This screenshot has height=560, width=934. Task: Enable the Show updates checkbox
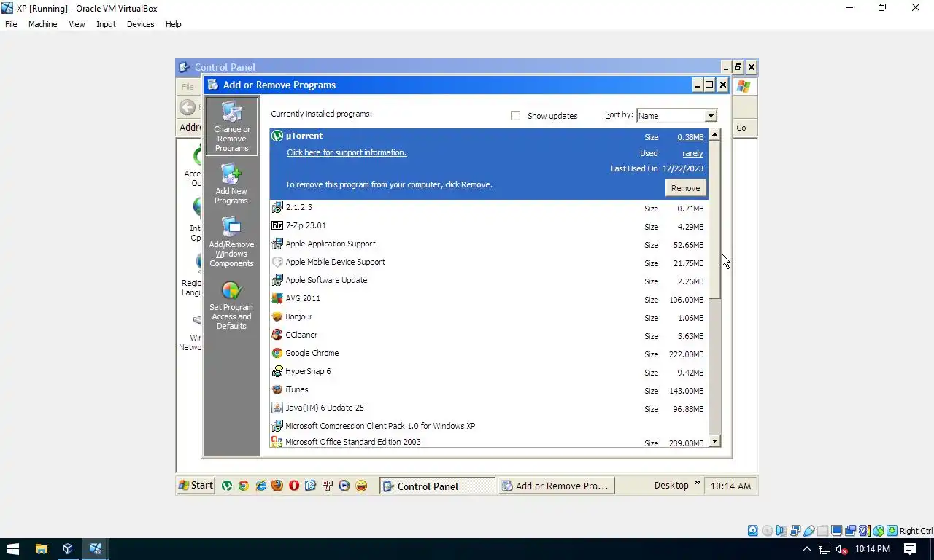click(515, 115)
